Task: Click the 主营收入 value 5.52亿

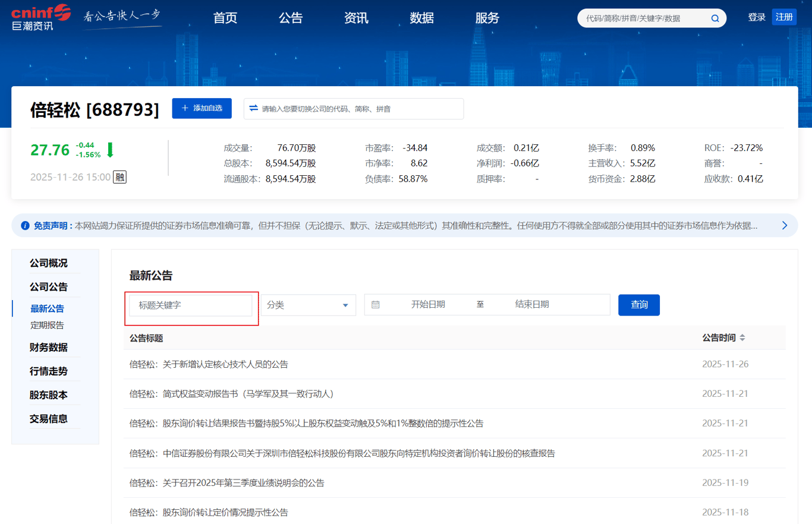Action: pos(643,163)
